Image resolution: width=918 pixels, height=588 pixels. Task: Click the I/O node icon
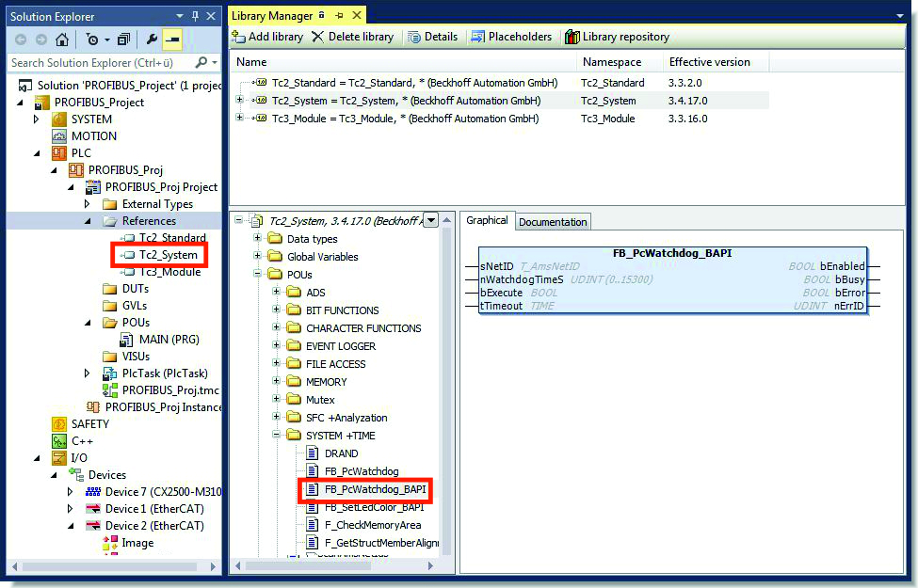(x=59, y=458)
